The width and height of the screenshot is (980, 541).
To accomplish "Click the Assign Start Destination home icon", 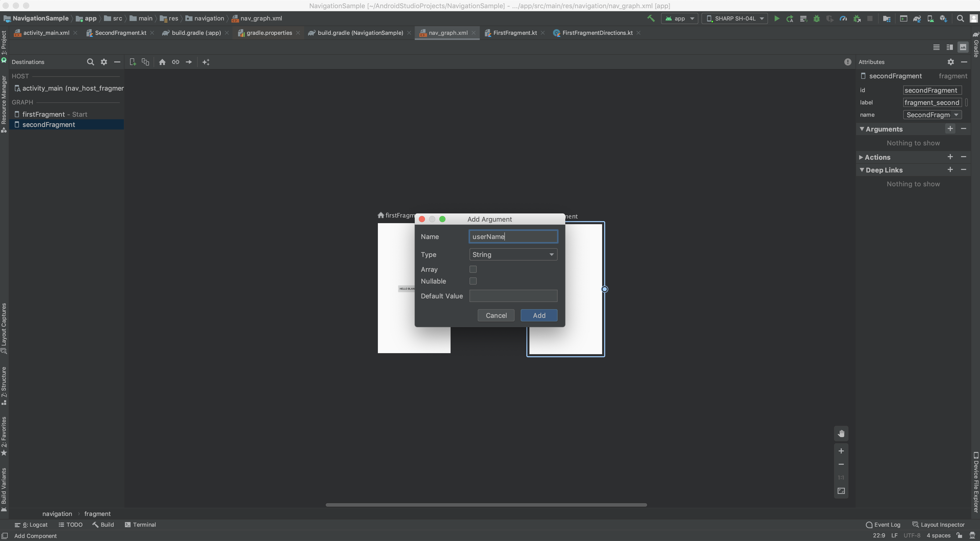I will 162,62.
